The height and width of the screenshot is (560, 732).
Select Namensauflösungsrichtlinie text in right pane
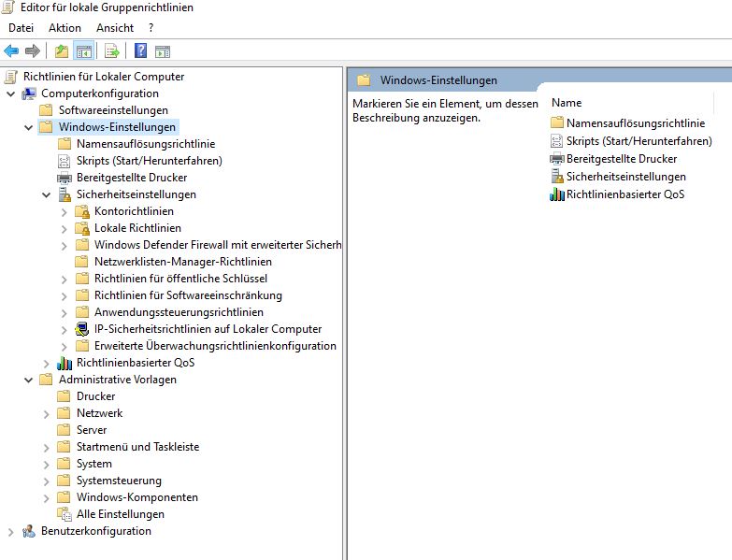pos(636,123)
